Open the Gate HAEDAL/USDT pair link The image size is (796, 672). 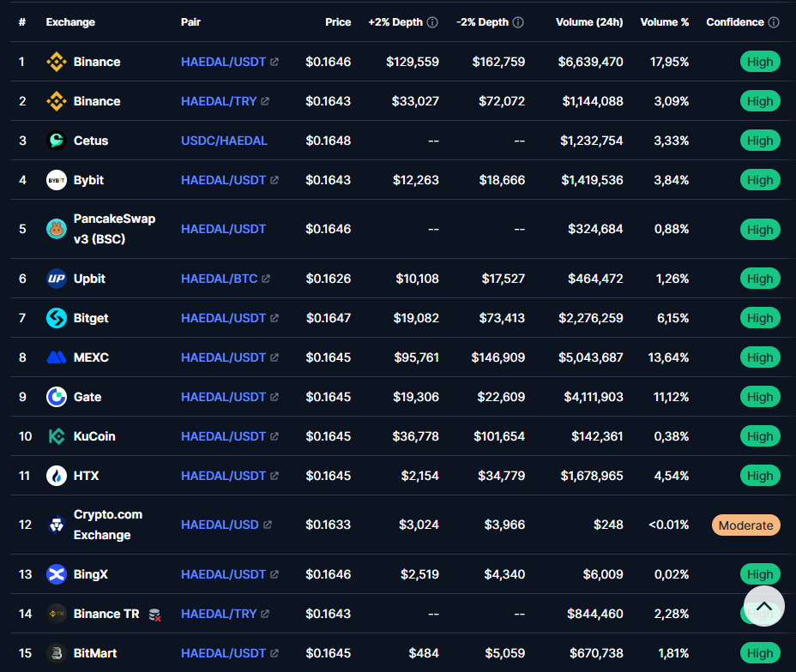(223, 397)
